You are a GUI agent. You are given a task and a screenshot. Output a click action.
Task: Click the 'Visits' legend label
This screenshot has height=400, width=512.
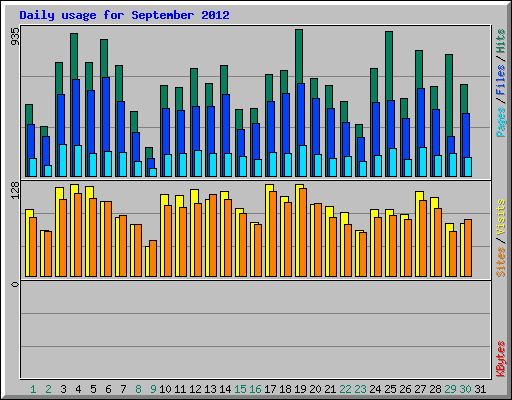[x=501, y=218]
